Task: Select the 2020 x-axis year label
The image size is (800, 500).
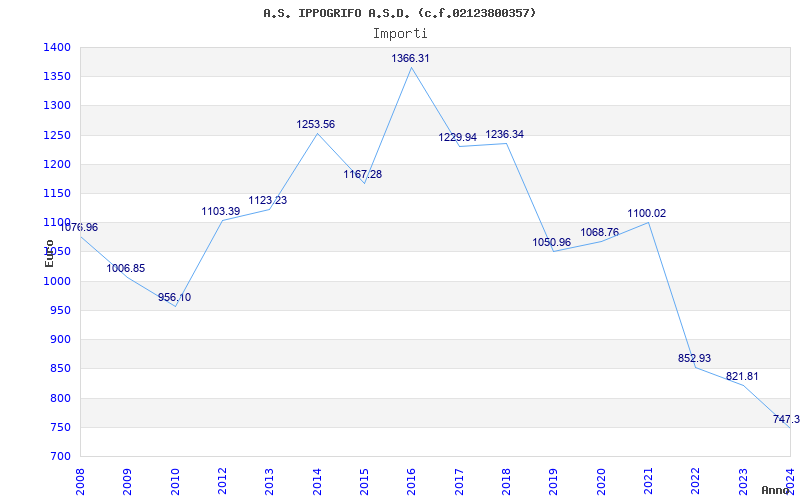Action: point(601,482)
